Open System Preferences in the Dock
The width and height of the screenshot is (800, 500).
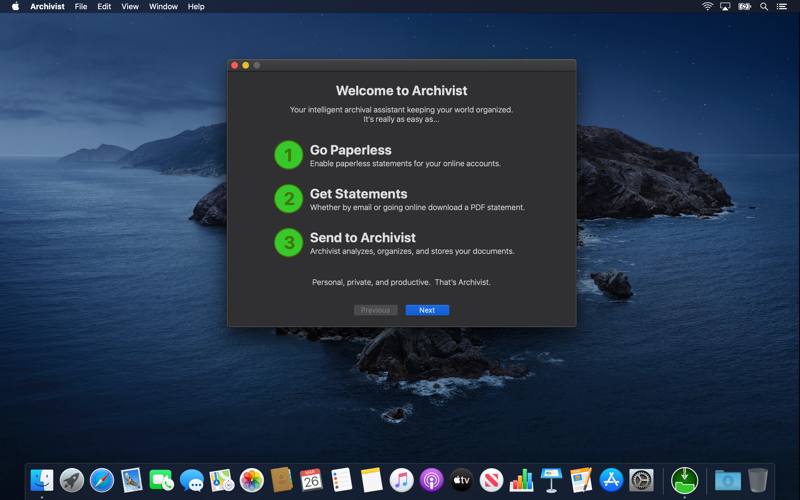point(641,480)
